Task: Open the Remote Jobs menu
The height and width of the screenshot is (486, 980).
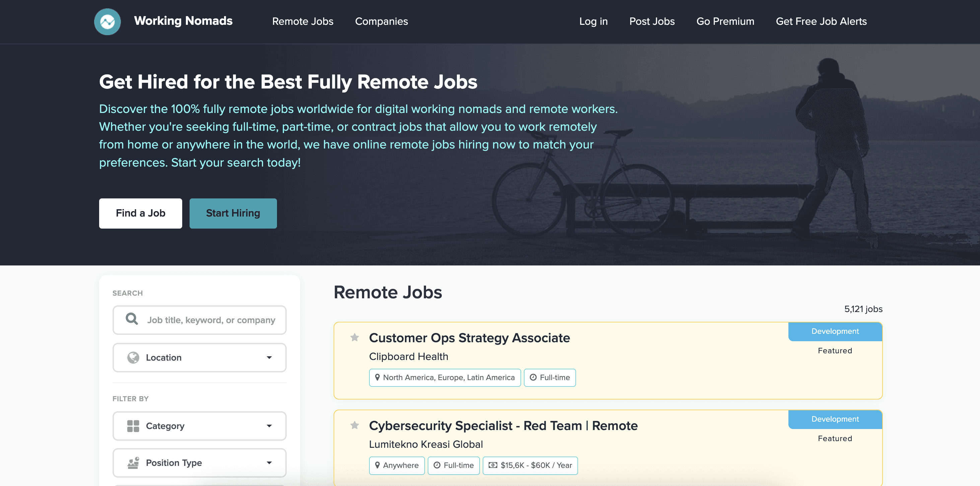Action: coord(302,22)
